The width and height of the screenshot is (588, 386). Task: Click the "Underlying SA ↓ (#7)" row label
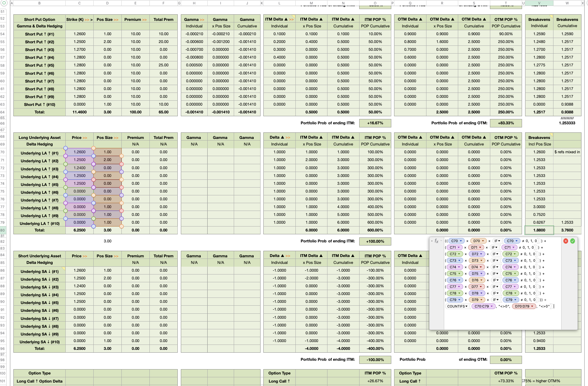click(x=40, y=318)
